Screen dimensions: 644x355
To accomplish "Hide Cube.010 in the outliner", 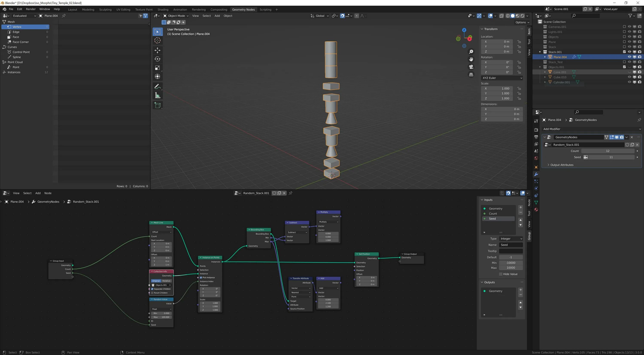I will 629,77.
